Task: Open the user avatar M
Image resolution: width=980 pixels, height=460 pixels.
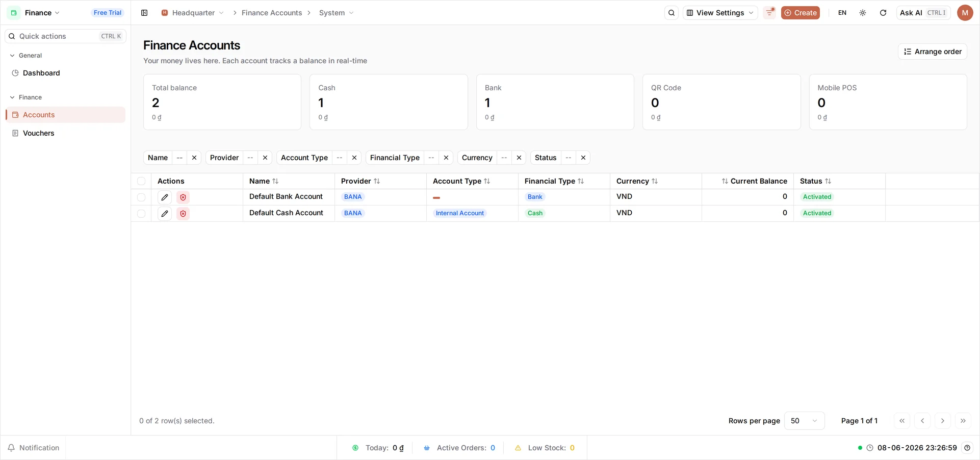Action: pos(965,13)
